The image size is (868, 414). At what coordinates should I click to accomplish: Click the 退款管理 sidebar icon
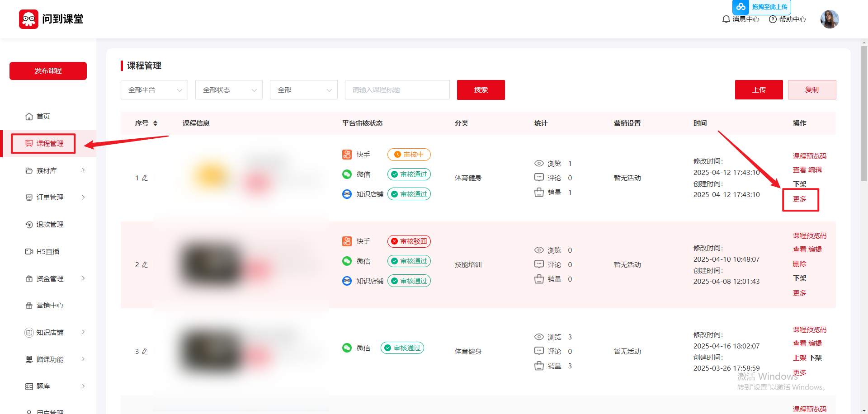coord(29,225)
